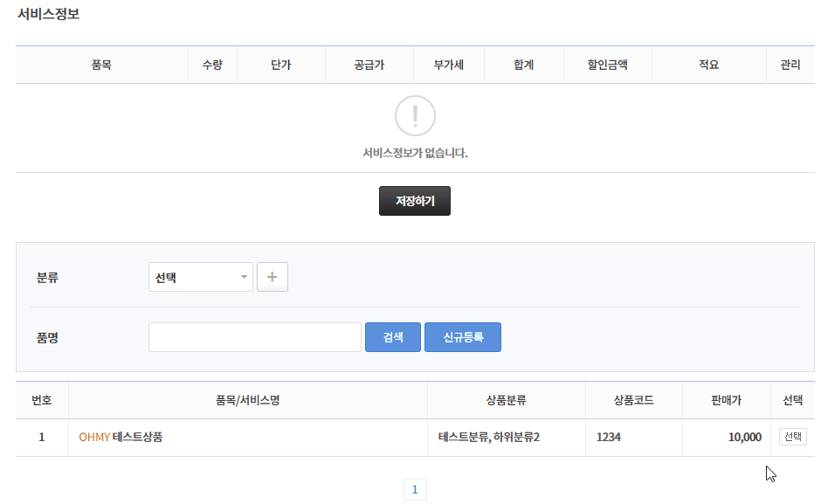Open the OHMY 테스트상품 item link
821x504 pixels.
coord(121,437)
